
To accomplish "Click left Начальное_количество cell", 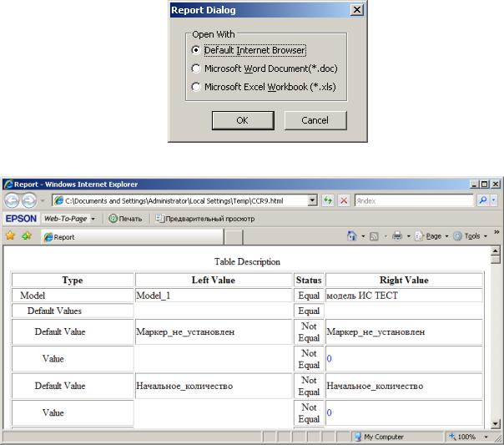I will click(x=214, y=386).
